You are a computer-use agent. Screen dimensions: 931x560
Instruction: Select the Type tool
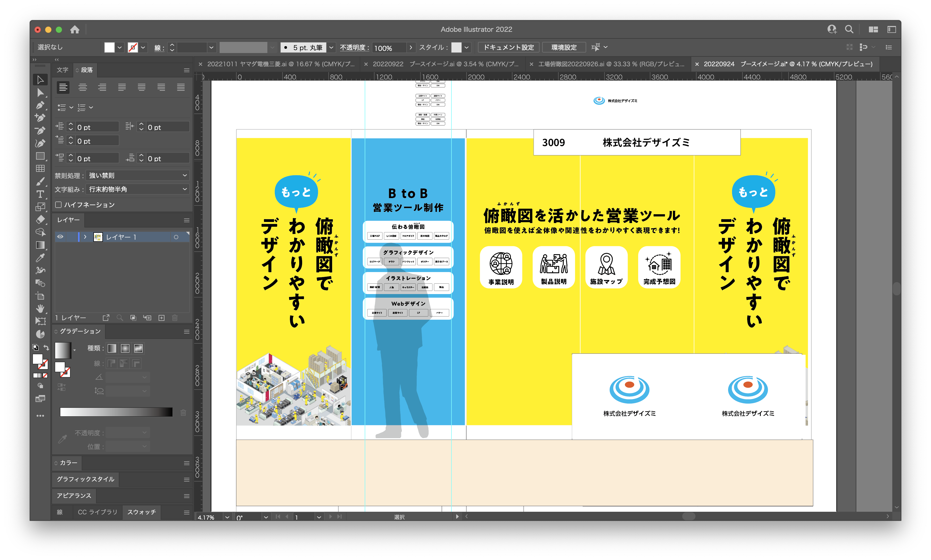point(40,194)
